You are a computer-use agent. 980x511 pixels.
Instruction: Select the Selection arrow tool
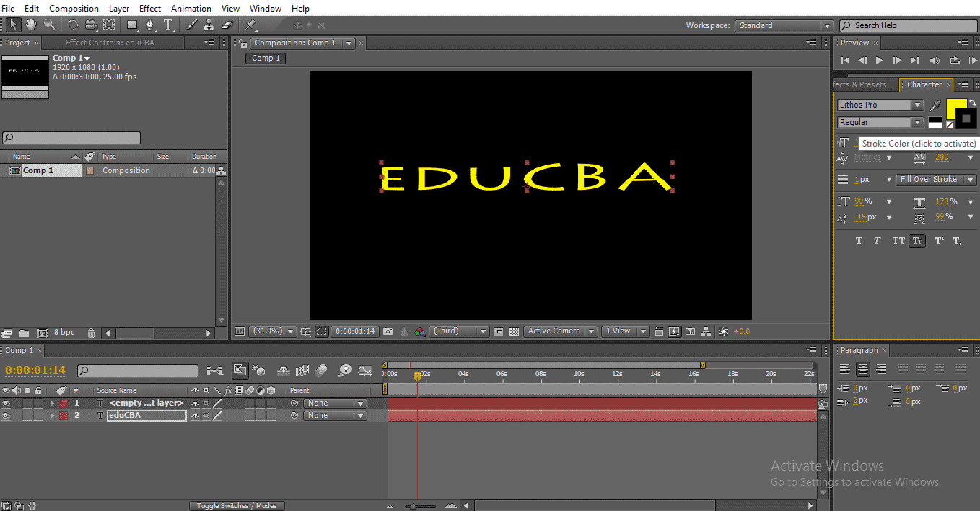13,25
